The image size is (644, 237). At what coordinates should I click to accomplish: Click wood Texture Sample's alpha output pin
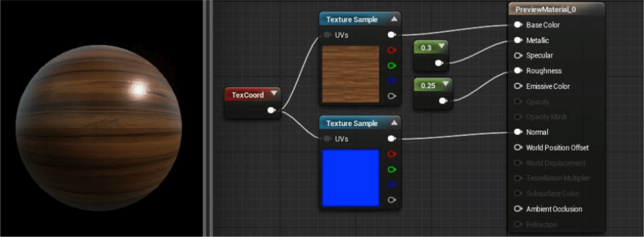click(x=392, y=96)
